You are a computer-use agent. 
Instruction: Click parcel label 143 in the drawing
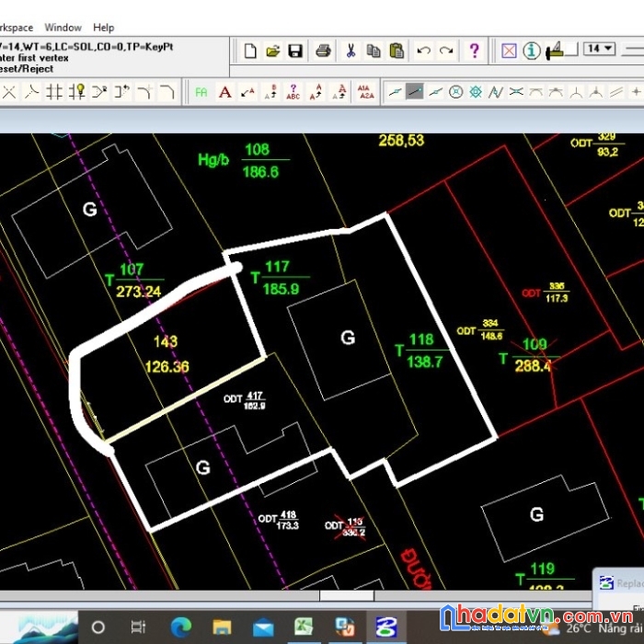point(166,341)
